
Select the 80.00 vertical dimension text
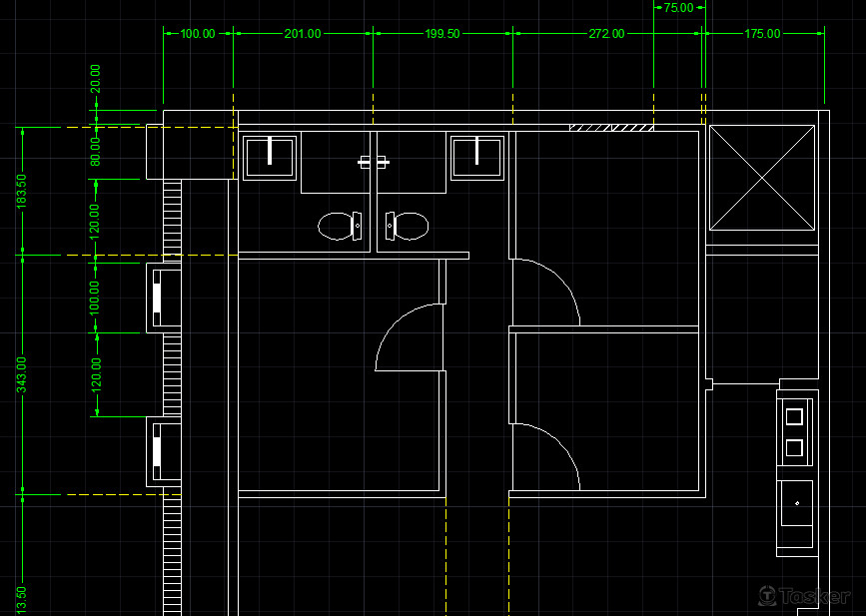click(96, 152)
